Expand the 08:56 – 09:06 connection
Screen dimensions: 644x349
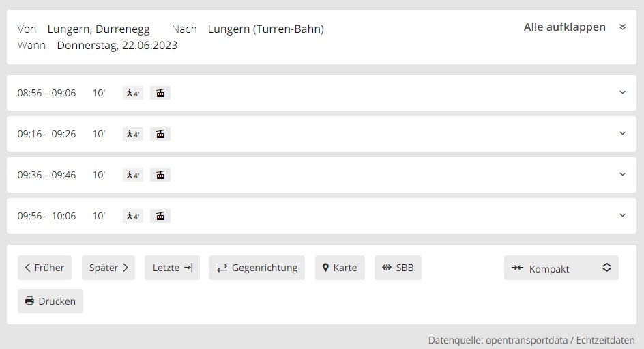point(622,92)
